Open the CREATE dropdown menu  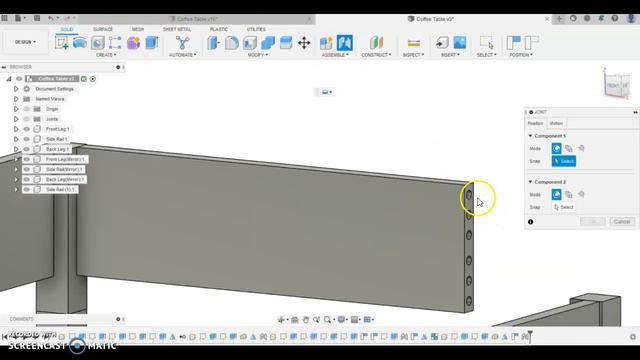point(106,55)
